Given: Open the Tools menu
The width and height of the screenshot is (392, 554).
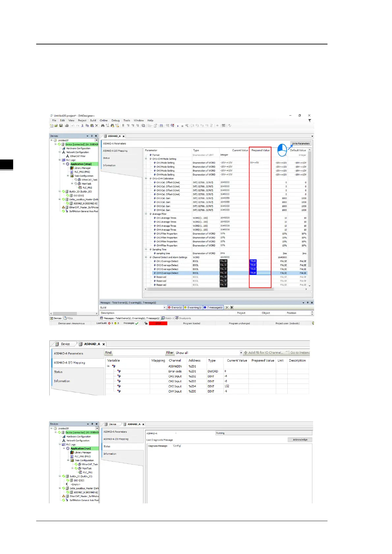Looking at the screenshot, I should pyautogui.click(x=127, y=120).
